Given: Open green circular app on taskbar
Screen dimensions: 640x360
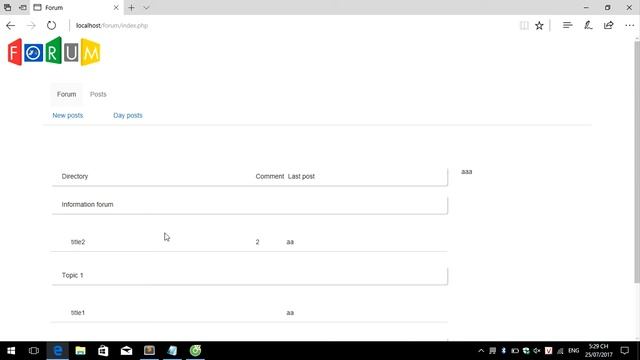Looking at the screenshot, I should (195, 351).
